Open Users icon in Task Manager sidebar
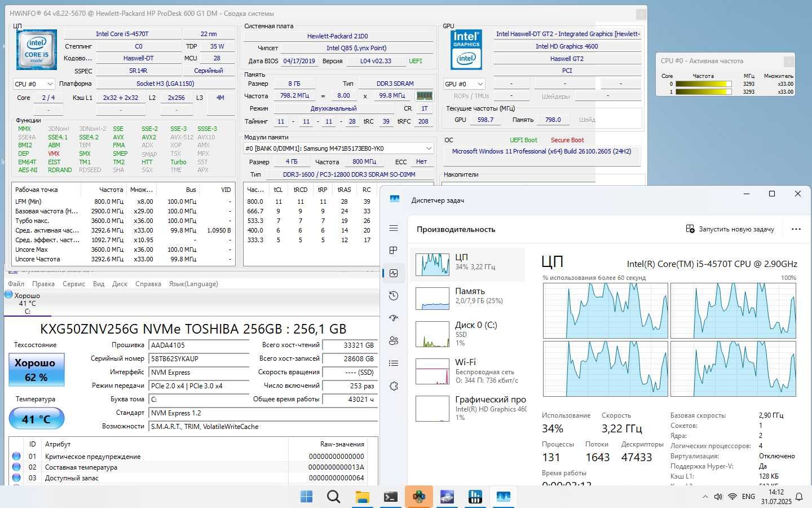 coord(394,341)
